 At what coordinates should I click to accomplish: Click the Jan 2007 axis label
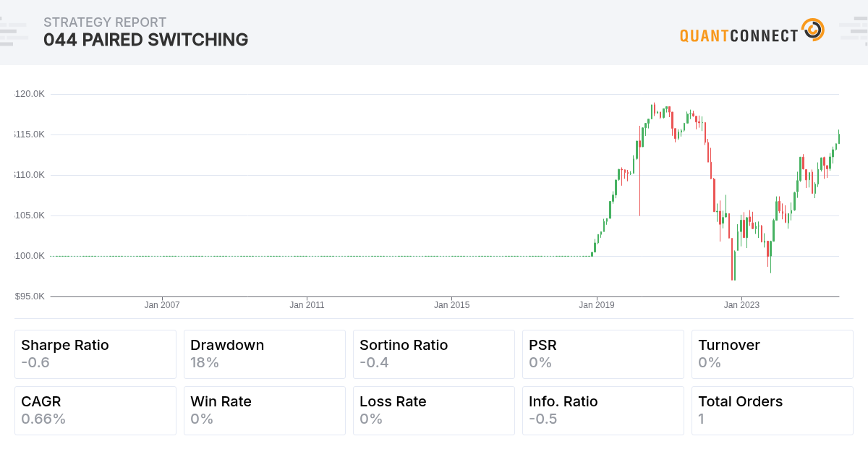click(x=162, y=305)
